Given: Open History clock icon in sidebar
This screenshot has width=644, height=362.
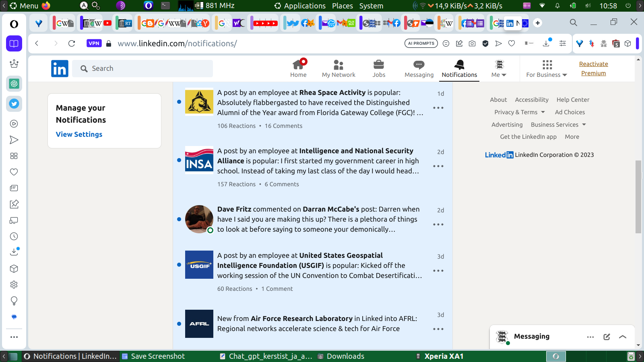Looking at the screenshot, I should pyautogui.click(x=14, y=237).
